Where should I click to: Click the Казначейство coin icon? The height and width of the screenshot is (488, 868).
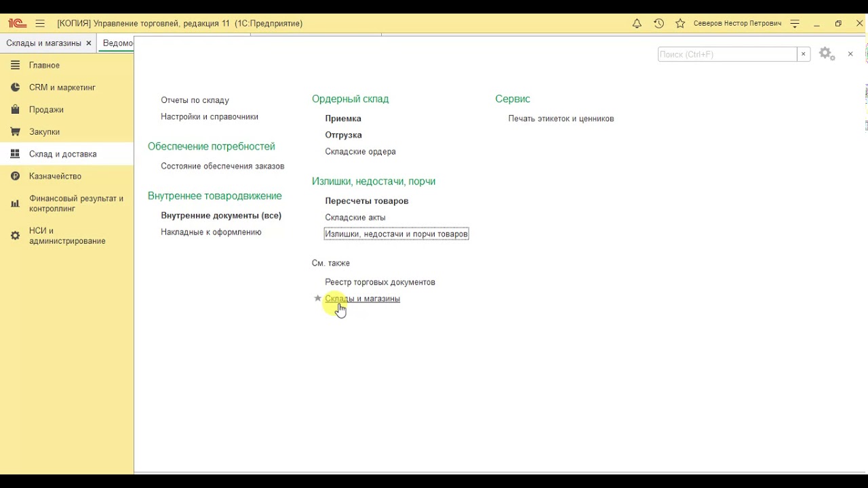tap(15, 176)
